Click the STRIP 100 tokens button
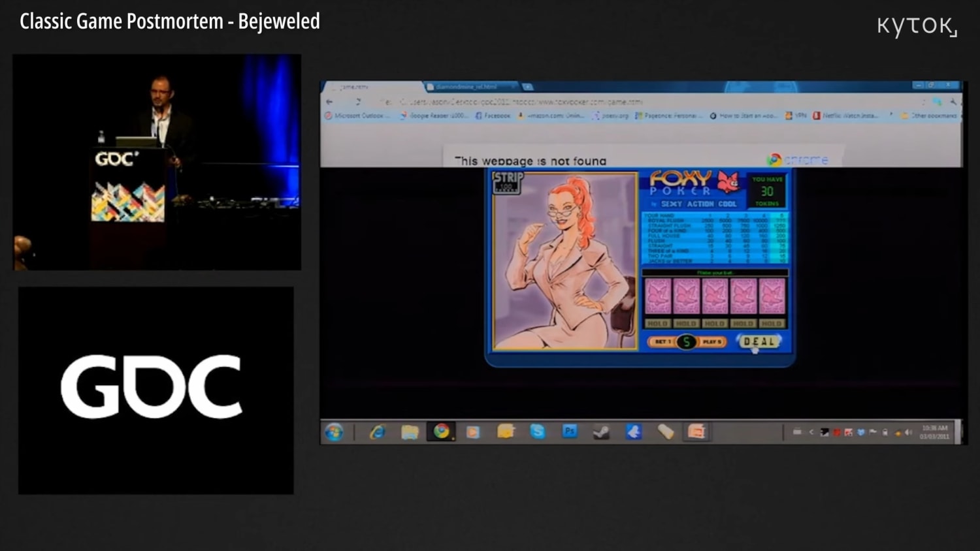Image resolution: width=980 pixels, height=551 pixels. (507, 183)
